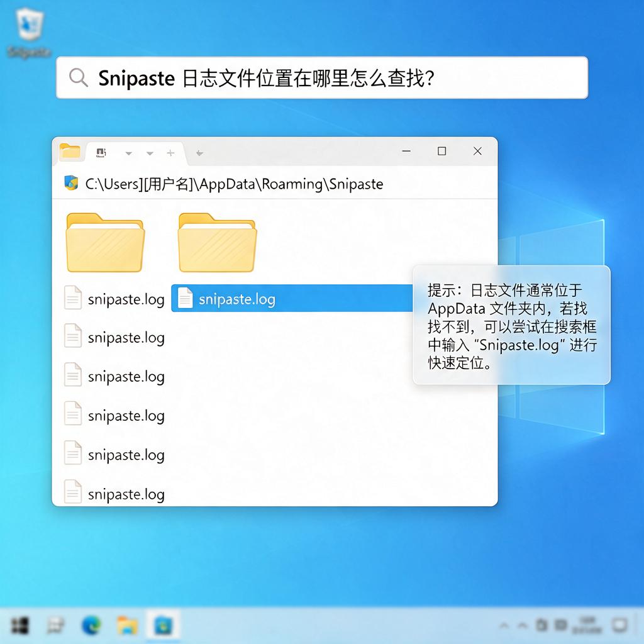Open the taskbar clock and date
Image resolution: width=644 pixels, height=644 pixels.
587,625
